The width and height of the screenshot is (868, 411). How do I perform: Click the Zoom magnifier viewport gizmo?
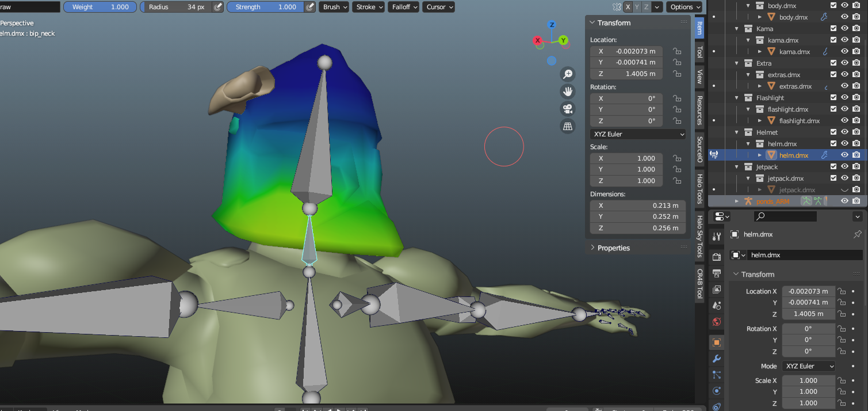568,74
